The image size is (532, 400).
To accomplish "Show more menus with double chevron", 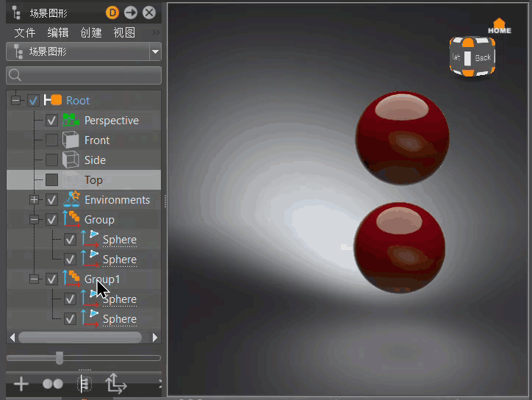I will click(156, 32).
